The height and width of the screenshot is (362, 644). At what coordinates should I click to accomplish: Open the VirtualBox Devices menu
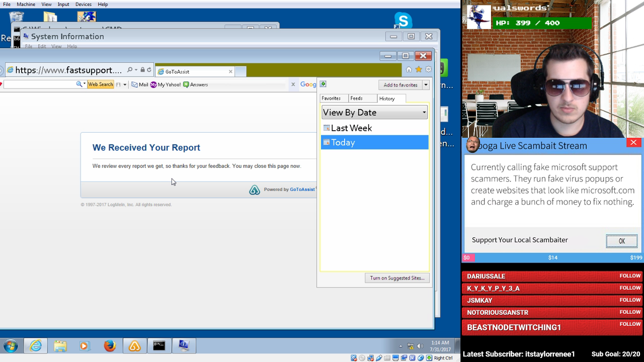tap(84, 4)
